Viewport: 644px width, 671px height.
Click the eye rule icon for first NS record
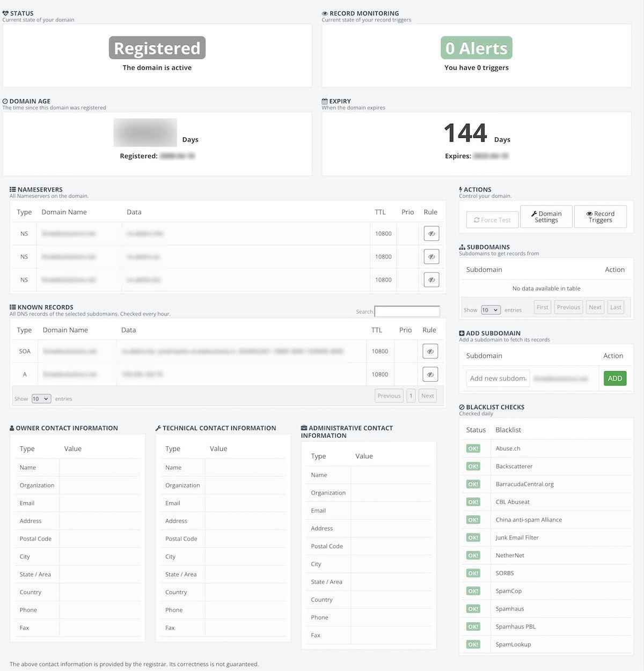pyautogui.click(x=431, y=234)
